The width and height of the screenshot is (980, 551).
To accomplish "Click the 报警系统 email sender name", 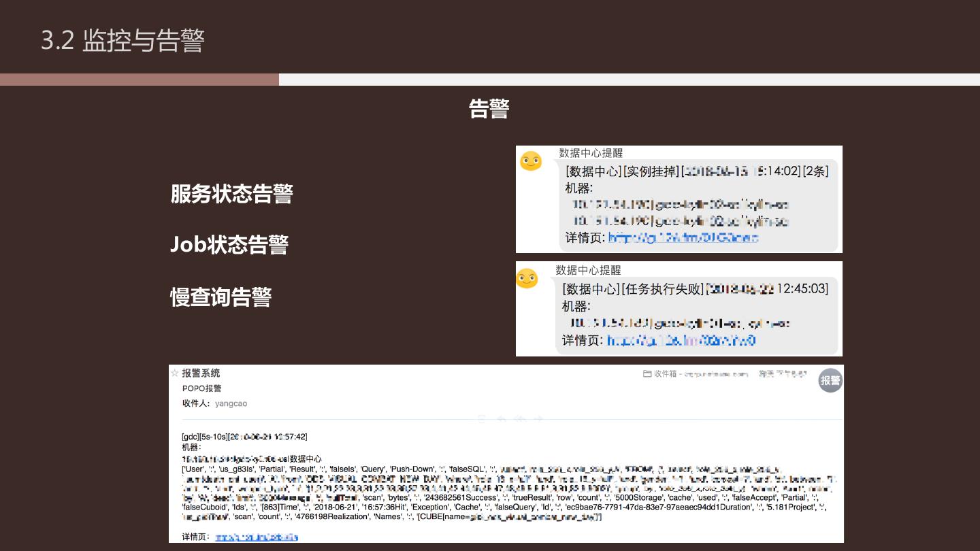I will [201, 373].
